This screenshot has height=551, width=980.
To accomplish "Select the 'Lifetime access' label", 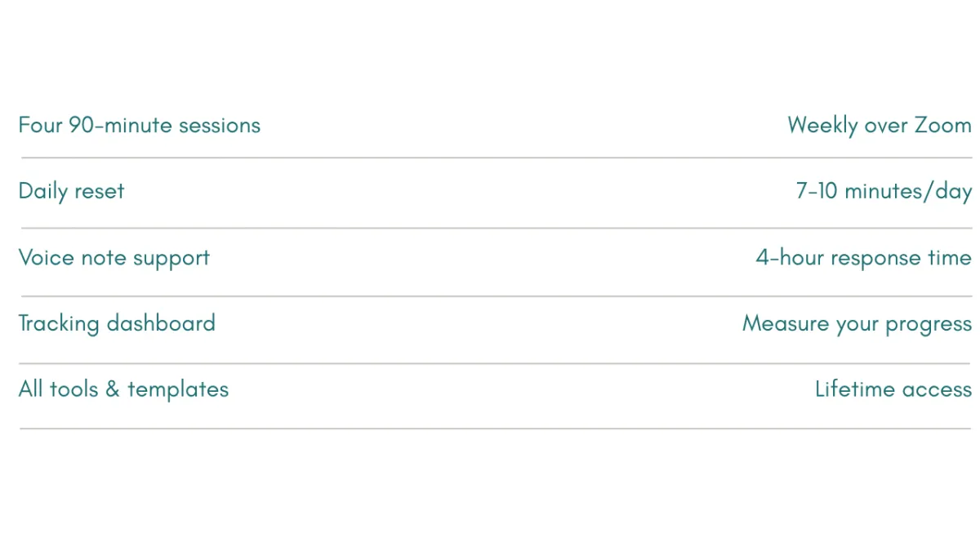I will (893, 389).
